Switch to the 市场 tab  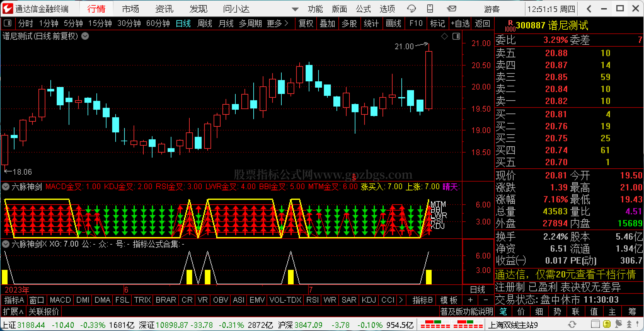pos(130,9)
